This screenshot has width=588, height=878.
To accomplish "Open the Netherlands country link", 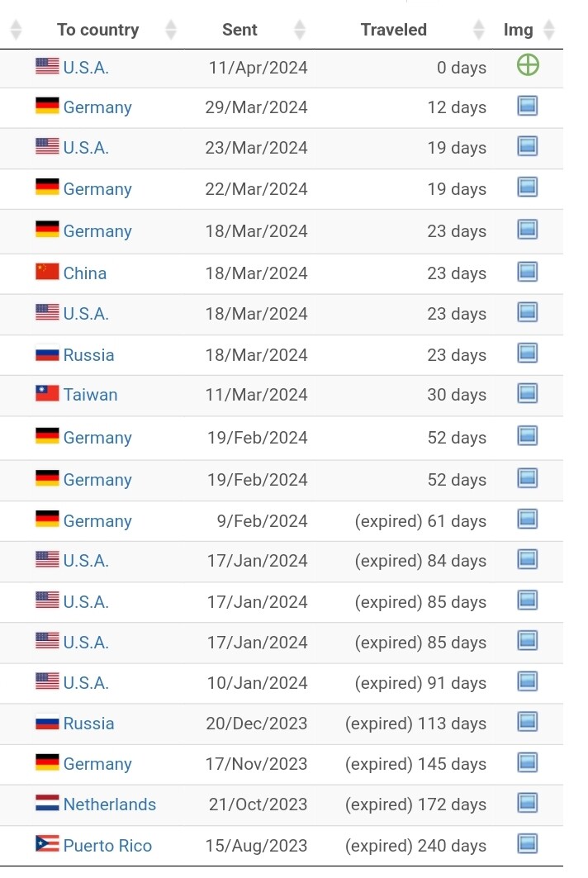I will (109, 804).
